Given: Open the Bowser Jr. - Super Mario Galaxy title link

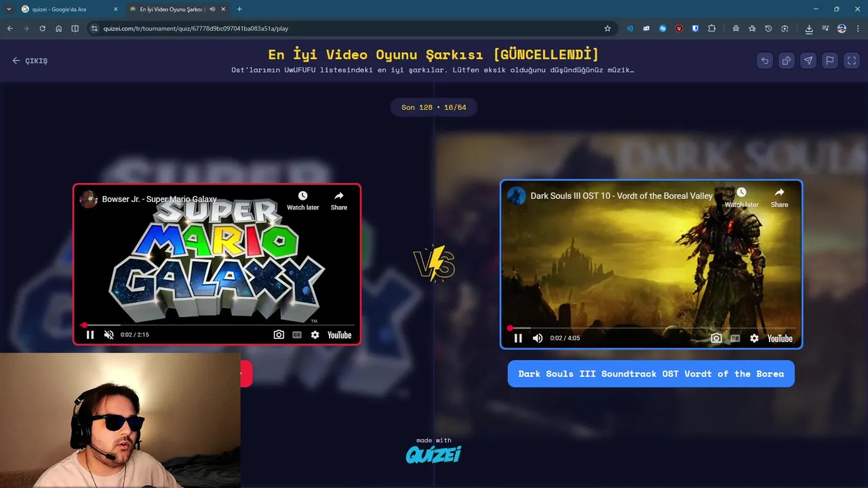Looking at the screenshot, I should [x=159, y=199].
